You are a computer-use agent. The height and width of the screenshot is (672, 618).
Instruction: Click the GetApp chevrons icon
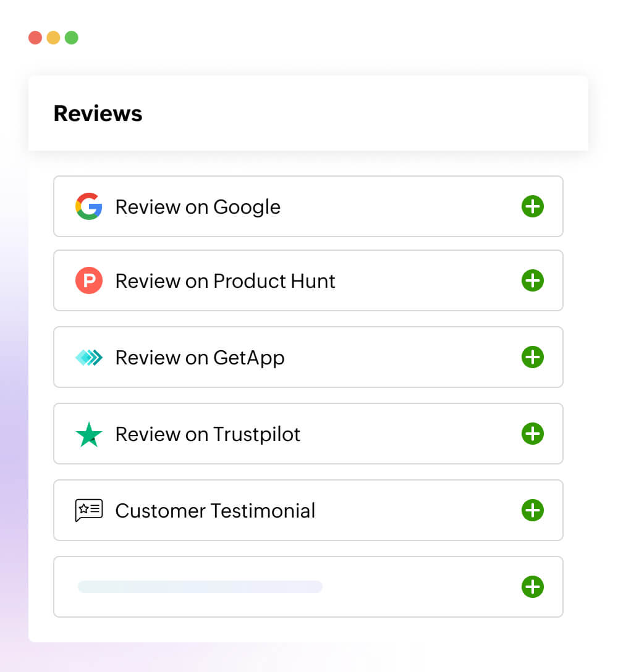coord(88,357)
